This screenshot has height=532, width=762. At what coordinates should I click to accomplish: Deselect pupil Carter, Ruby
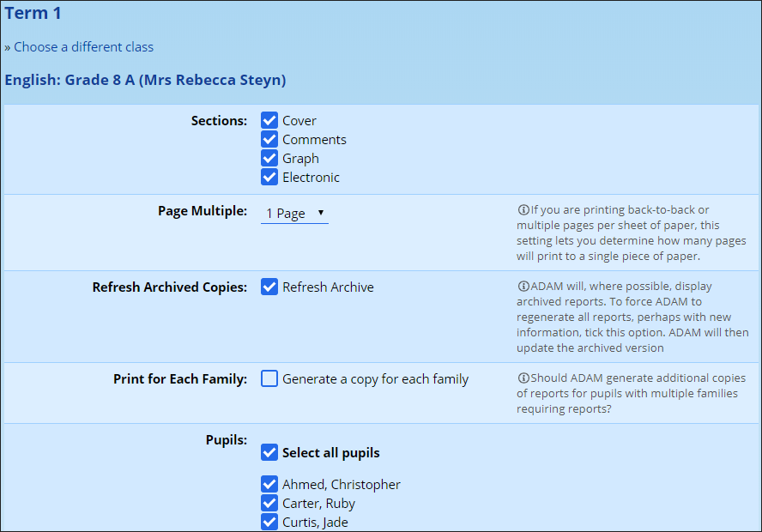[269, 504]
